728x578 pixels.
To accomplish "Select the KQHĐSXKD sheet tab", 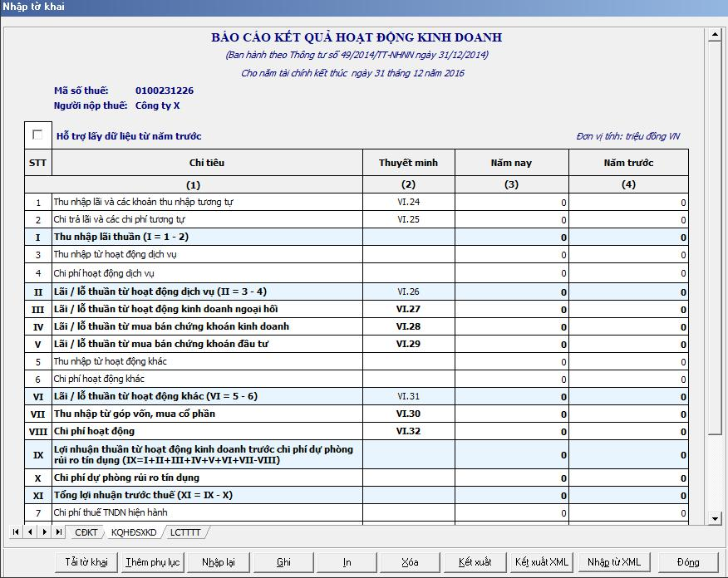I will pos(134,532).
